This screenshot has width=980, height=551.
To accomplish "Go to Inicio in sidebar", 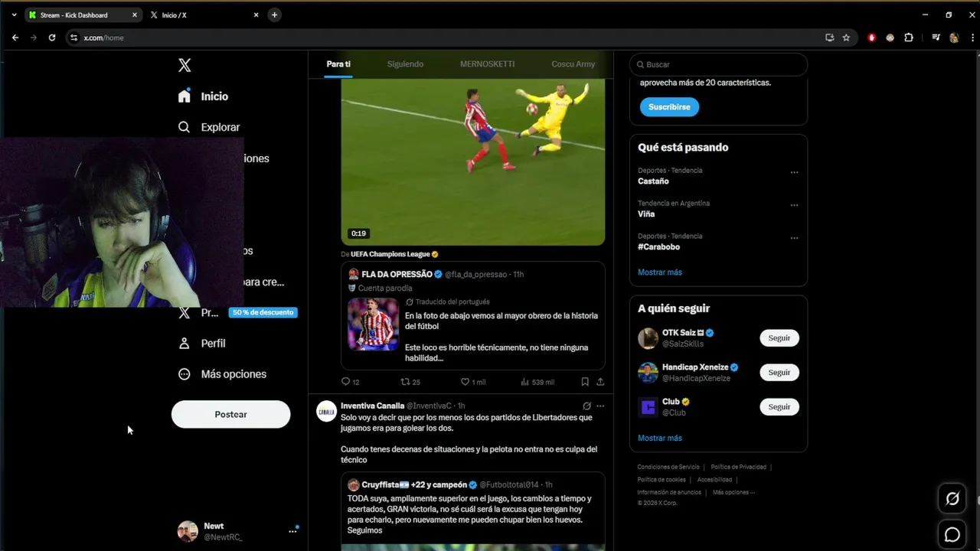I will (203, 96).
